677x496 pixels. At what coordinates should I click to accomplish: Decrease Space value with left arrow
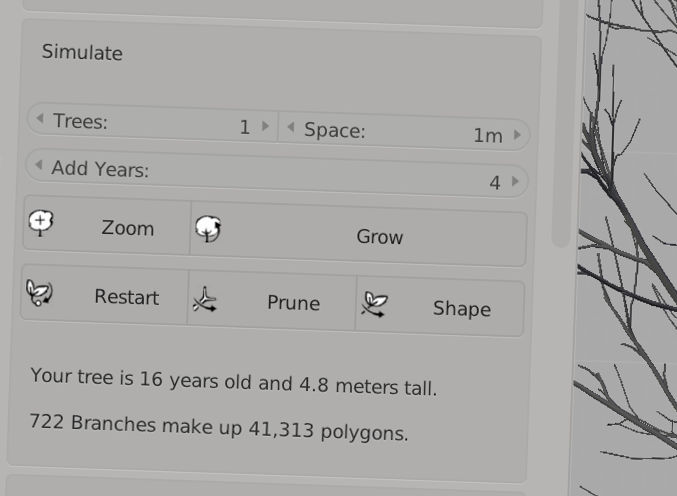click(291, 127)
